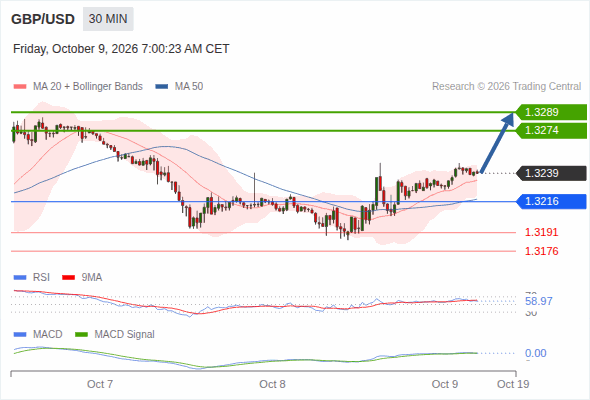Click the Oct 8 time axis label
The width and height of the screenshot is (590, 400).
coord(272,384)
